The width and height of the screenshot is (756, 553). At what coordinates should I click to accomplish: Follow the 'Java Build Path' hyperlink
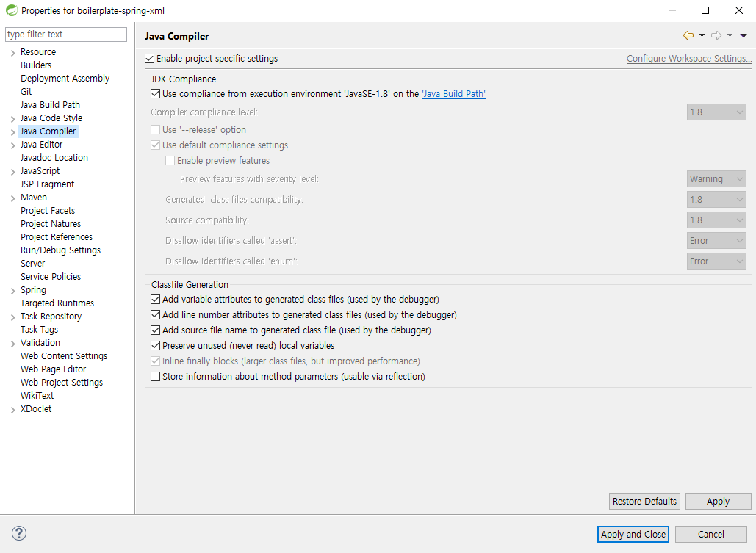(454, 93)
